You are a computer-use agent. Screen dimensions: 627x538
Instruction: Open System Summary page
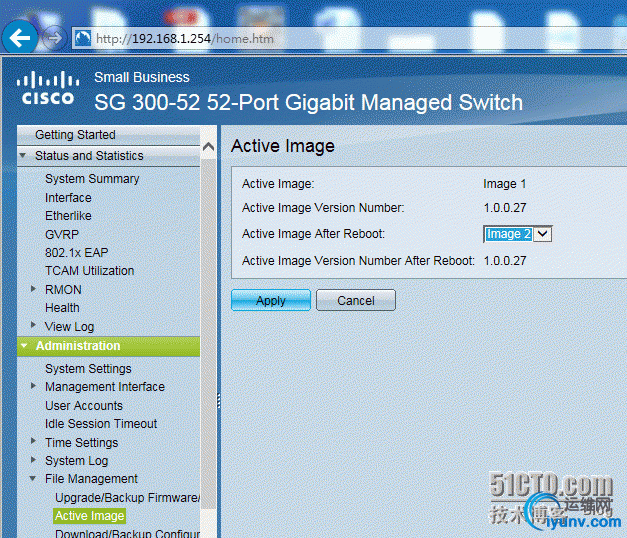click(92, 179)
